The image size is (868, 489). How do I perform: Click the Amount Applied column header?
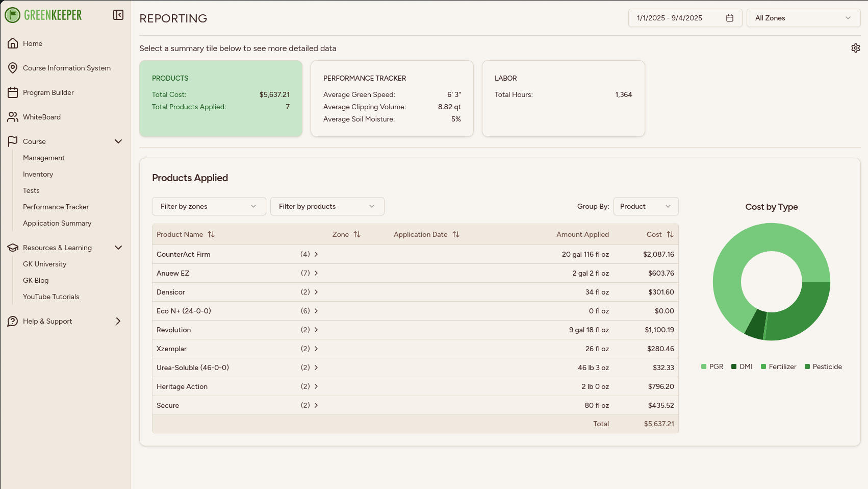pyautogui.click(x=582, y=234)
